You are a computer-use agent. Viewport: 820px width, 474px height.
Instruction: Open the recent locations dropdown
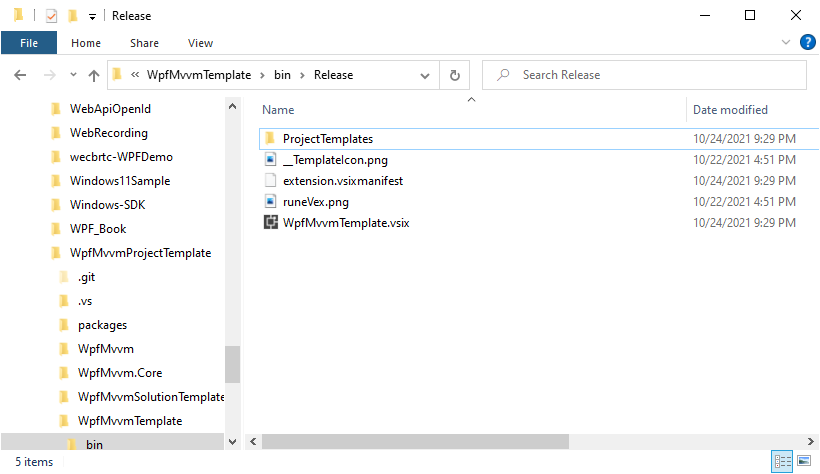(73, 75)
